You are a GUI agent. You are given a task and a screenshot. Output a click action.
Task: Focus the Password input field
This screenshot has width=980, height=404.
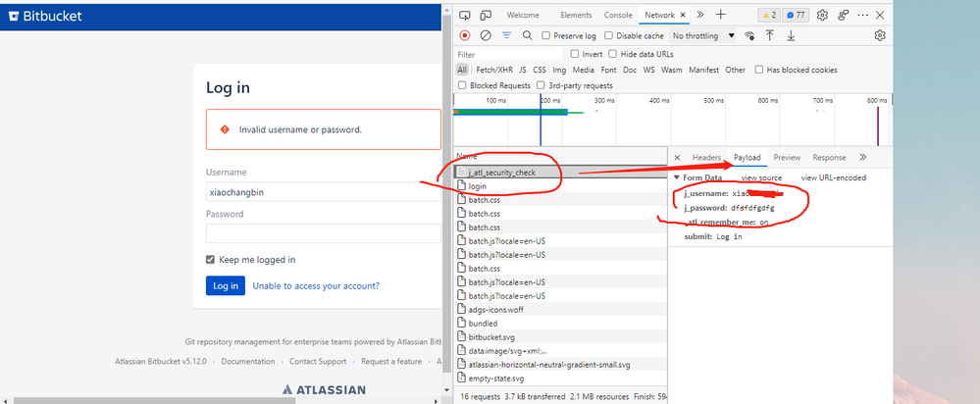(x=323, y=233)
